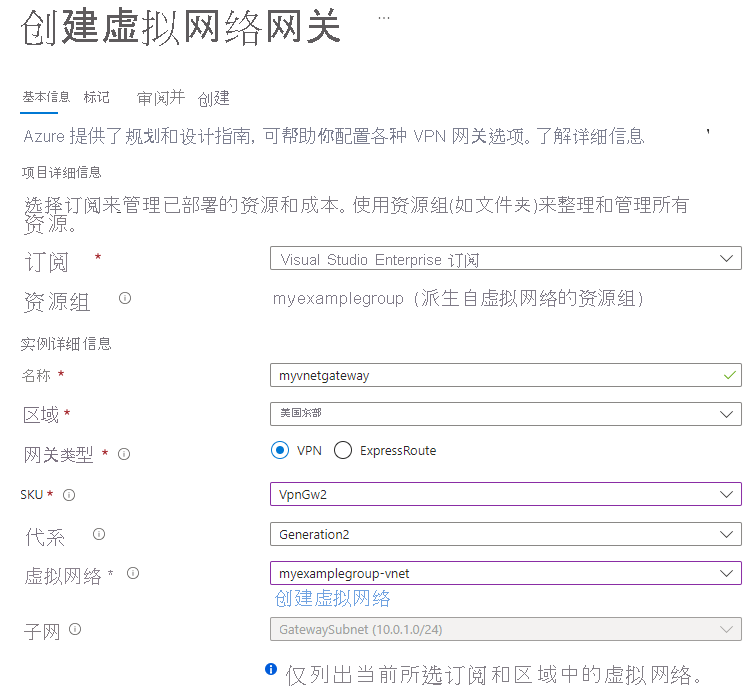Click the 创建虚拟网络 link
Image resolution: width=752 pixels, height=688 pixels.
pos(332,598)
